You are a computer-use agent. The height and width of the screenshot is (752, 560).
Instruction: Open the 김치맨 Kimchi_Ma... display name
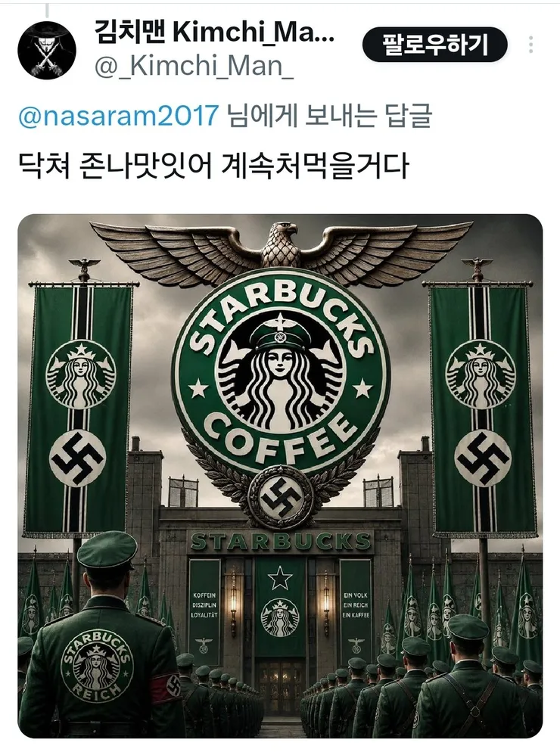point(214,32)
